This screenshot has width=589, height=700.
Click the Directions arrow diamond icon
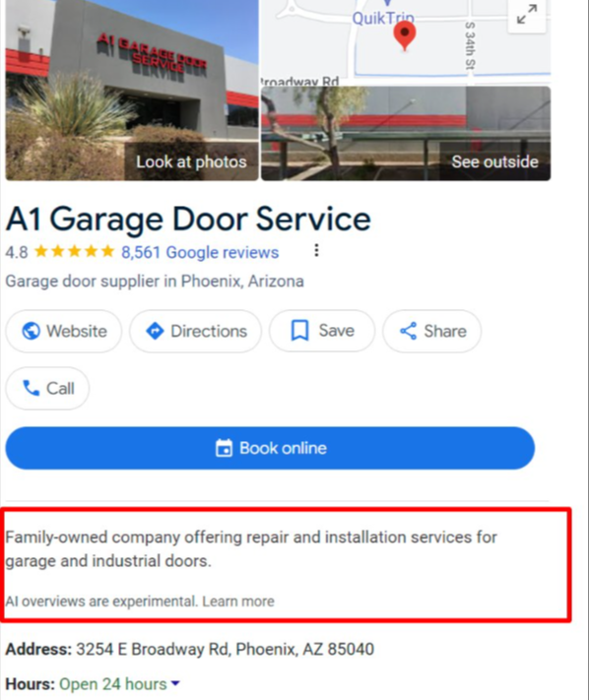point(155,331)
